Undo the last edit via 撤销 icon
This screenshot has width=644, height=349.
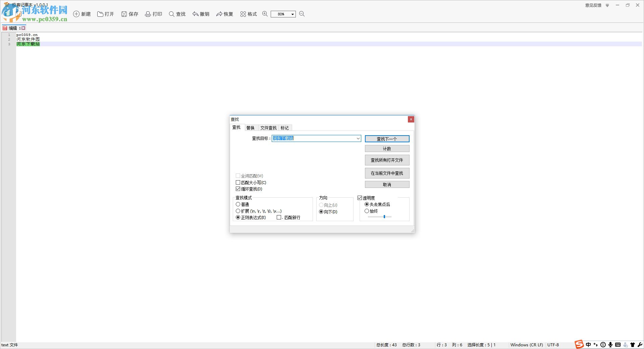201,14
